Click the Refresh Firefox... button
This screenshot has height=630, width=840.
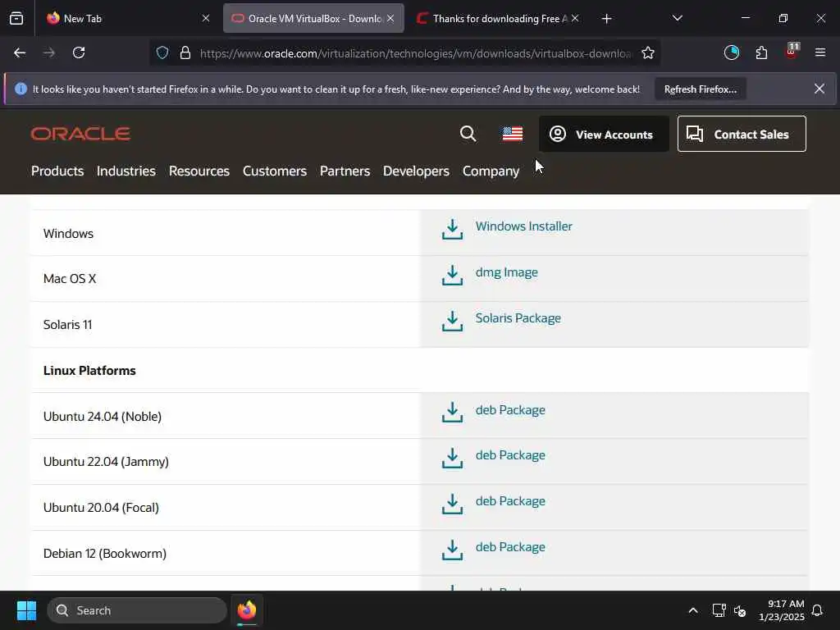(x=701, y=89)
